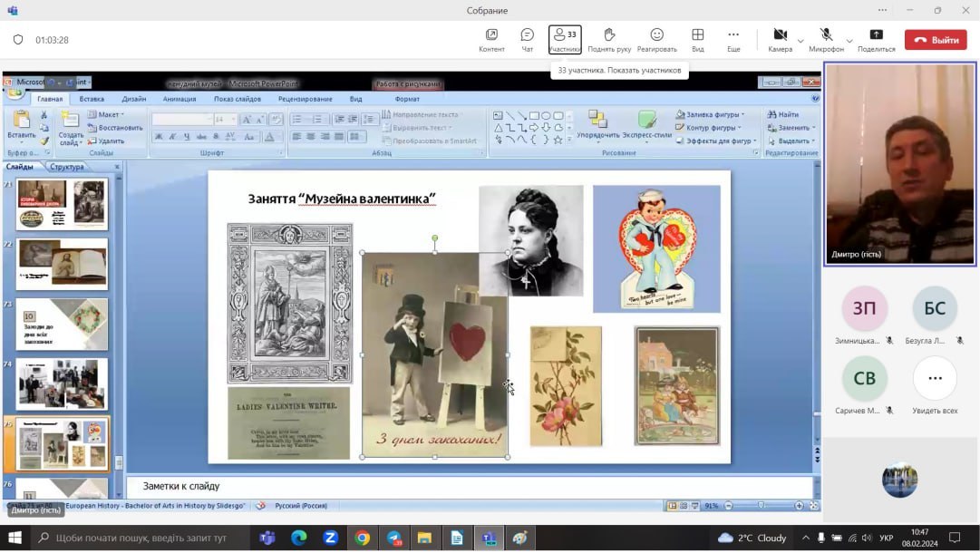Click Dmytro's video tile

pos(899,164)
